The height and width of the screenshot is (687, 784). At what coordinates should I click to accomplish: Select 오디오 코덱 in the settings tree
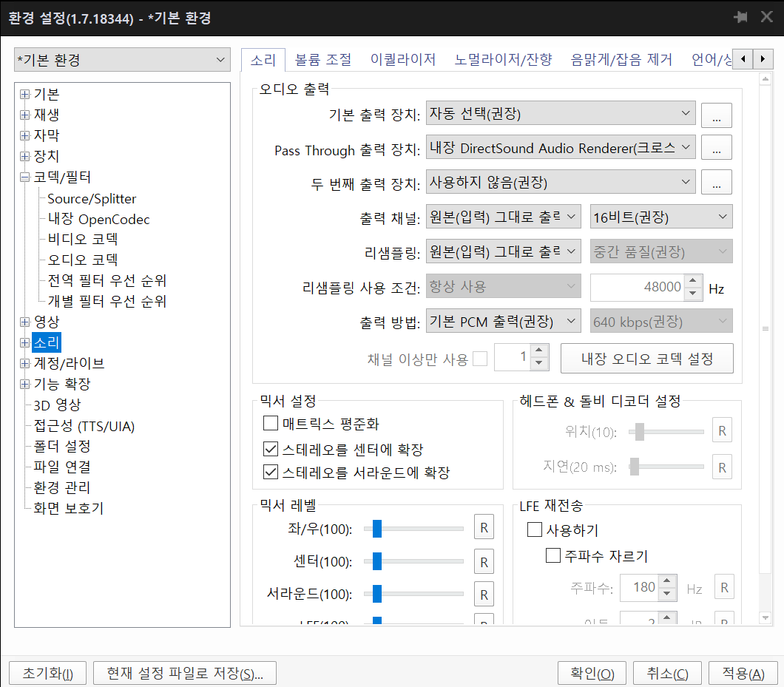pos(82,260)
